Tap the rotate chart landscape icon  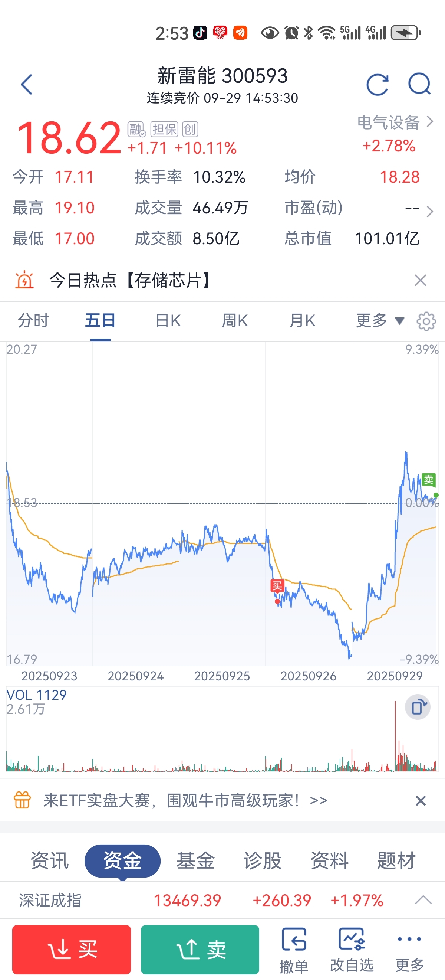coord(418,707)
